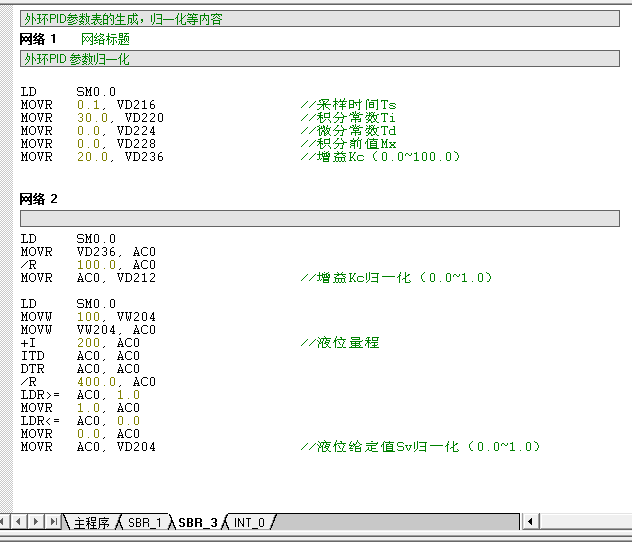The image size is (632, 554).
Task: Click the line MOVR 0.1, VD216
Action: click(88, 105)
